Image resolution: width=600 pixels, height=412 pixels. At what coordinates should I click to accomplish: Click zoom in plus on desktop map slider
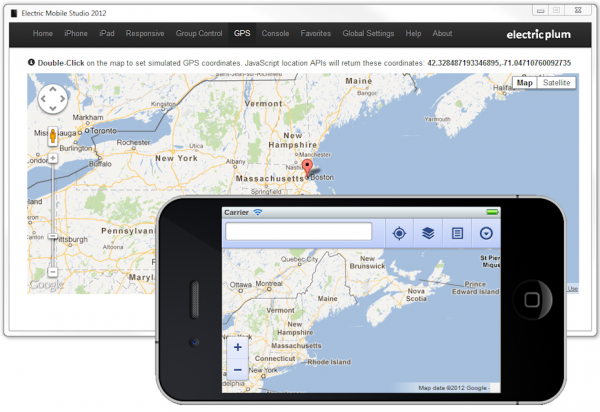[53, 157]
